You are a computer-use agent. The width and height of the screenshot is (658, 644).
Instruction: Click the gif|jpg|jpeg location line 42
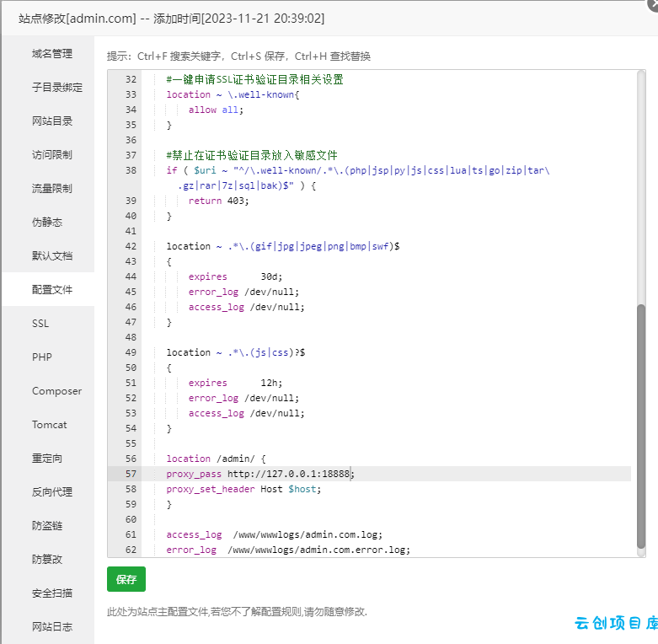click(x=283, y=246)
